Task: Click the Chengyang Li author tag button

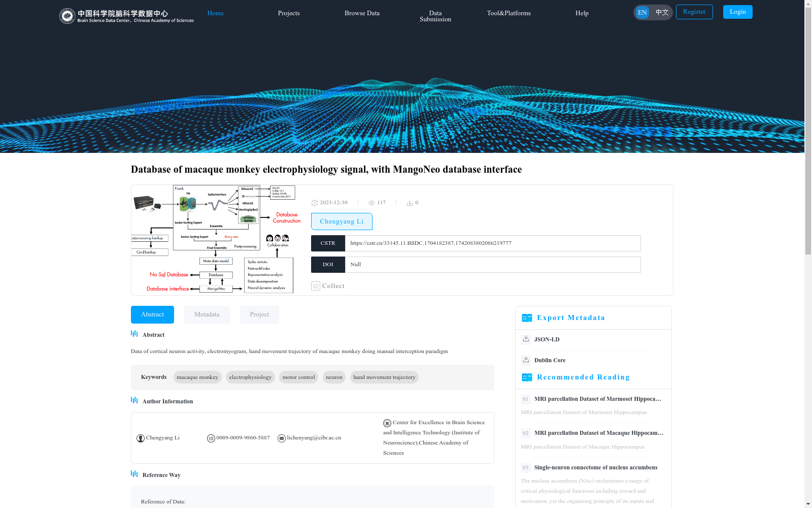Action: pos(342,221)
